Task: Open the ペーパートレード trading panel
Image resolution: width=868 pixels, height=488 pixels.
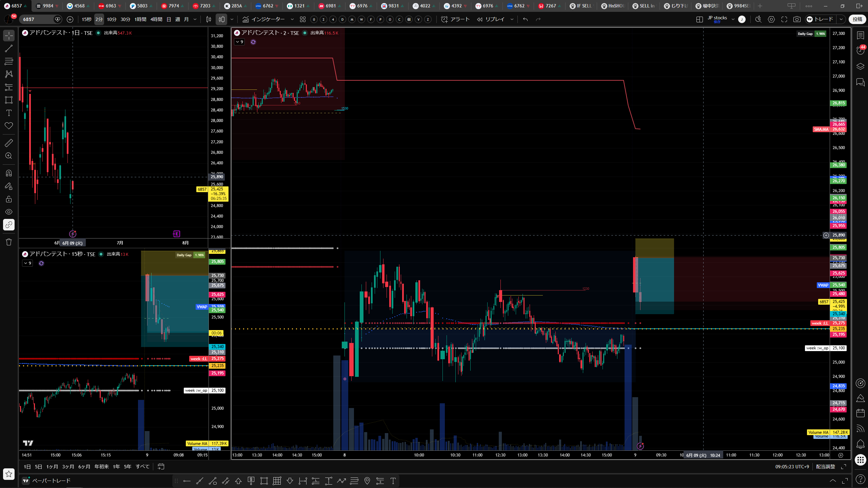Action: (46, 481)
